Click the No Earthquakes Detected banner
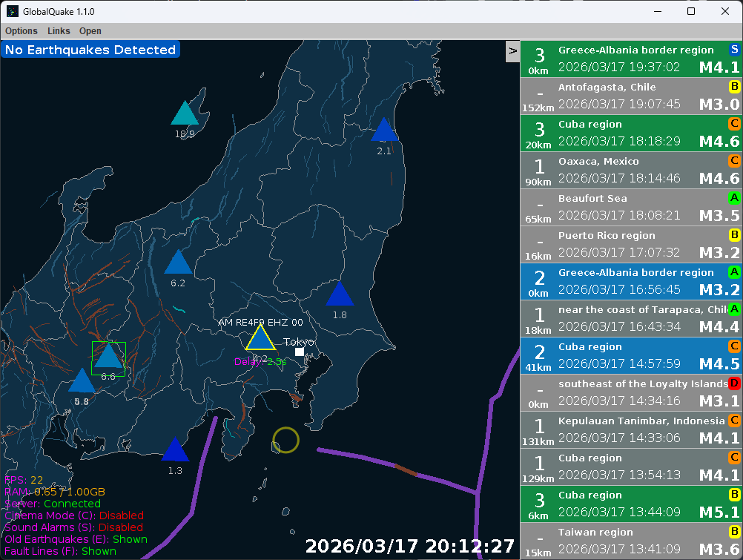This screenshot has width=743, height=560. [x=90, y=49]
